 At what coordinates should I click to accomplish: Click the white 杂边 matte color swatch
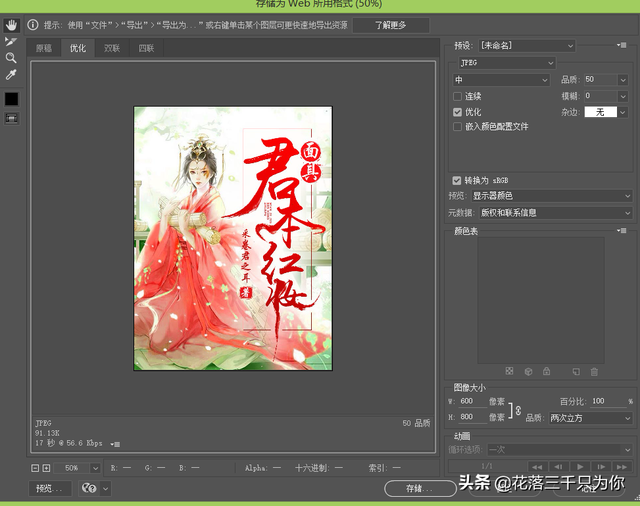click(x=600, y=112)
